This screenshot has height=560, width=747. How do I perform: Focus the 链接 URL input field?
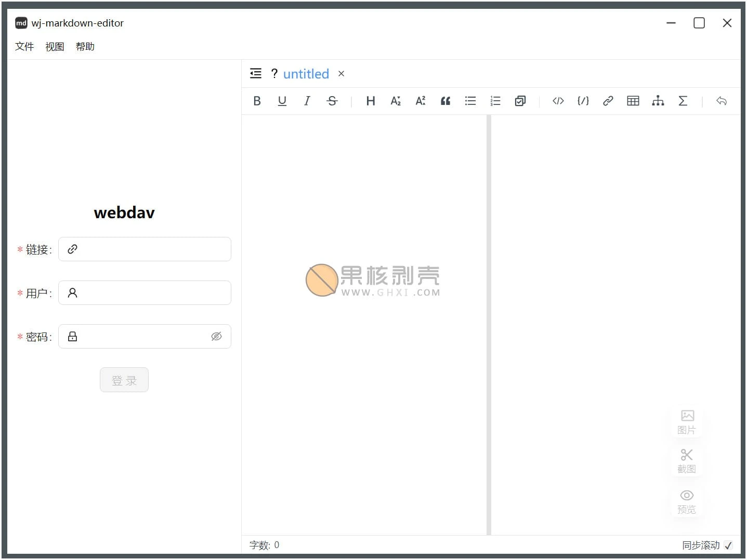(151, 249)
